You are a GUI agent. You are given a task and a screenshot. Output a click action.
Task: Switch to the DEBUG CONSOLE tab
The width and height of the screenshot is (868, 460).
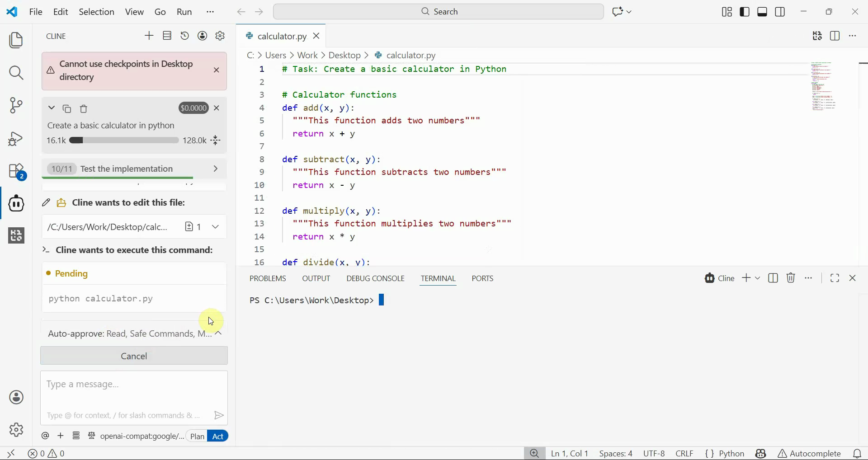pos(375,278)
